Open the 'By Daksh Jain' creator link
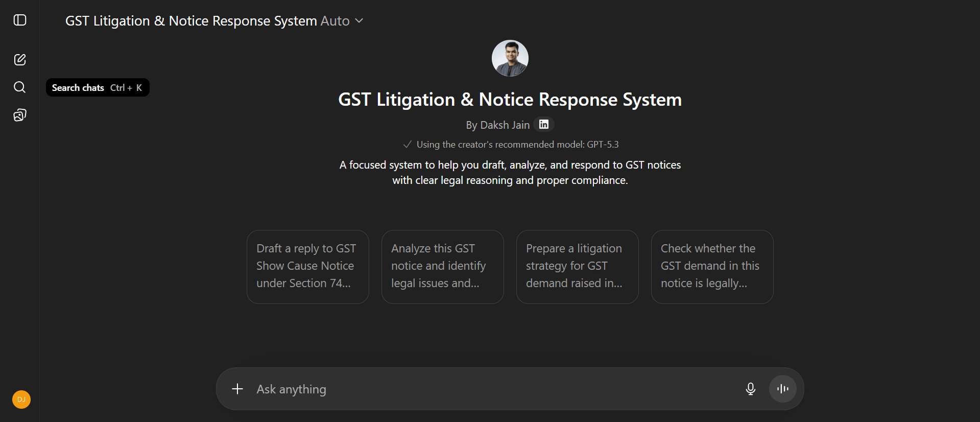980x422 pixels. (x=497, y=125)
